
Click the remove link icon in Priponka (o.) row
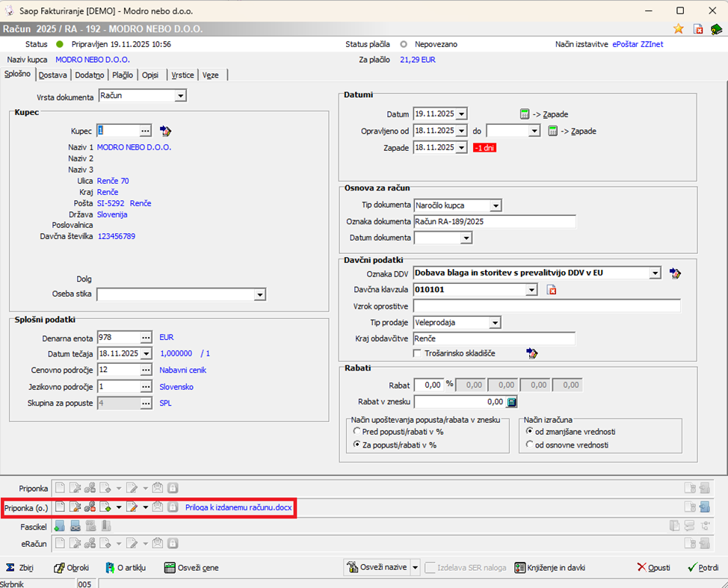pyautogui.click(x=90, y=507)
